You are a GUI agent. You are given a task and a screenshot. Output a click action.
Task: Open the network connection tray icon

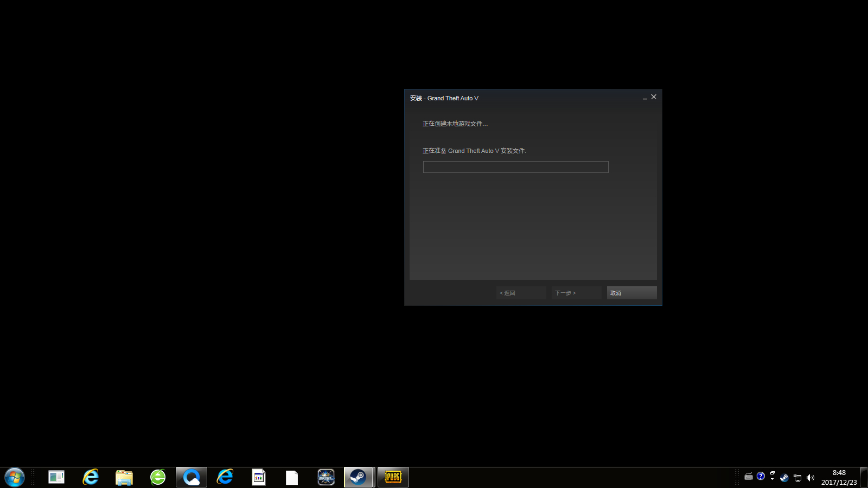pyautogui.click(x=797, y=478)
